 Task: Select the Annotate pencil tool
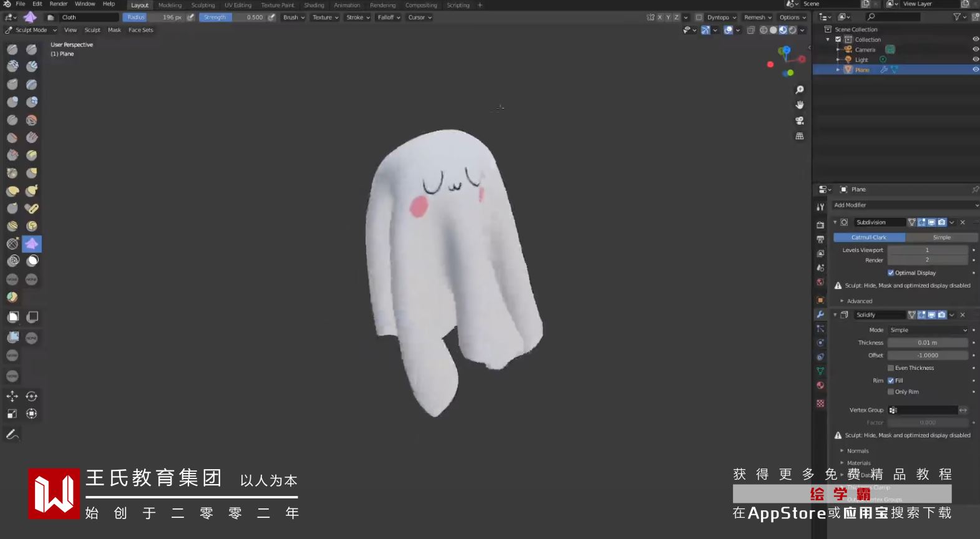[x=12, y=434]
